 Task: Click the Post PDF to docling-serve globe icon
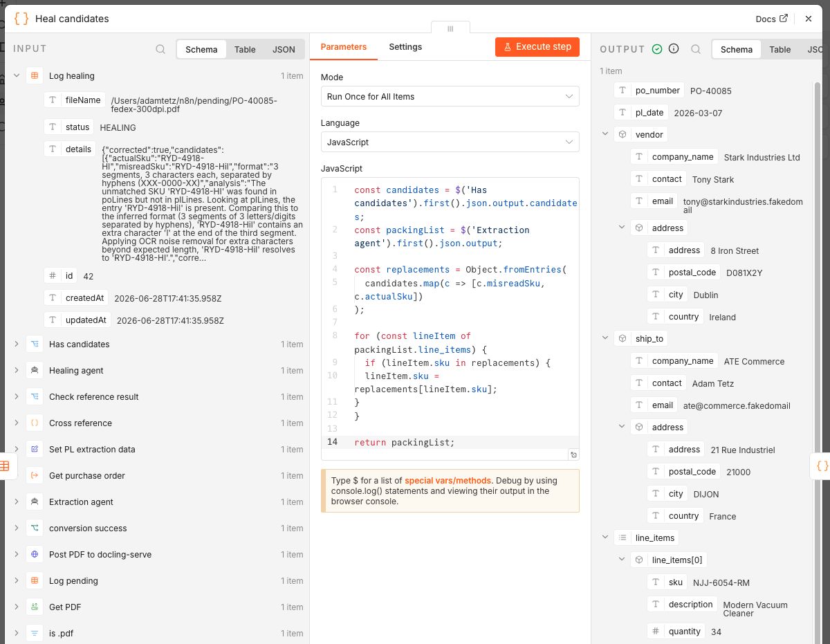pos(35,555)
